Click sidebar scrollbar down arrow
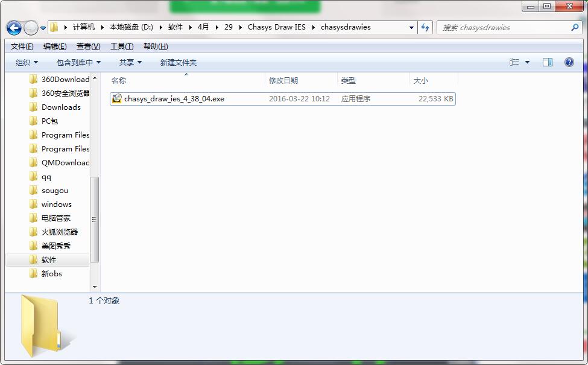Viewport: 588px width, 365px height. [95, 287]
